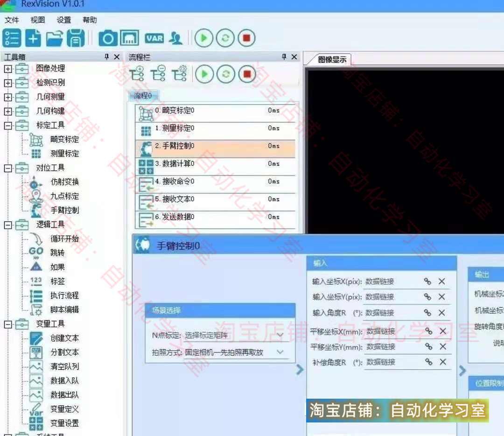Clear the 输入坐标Y(pix) data link

click(x=442, y=296)
